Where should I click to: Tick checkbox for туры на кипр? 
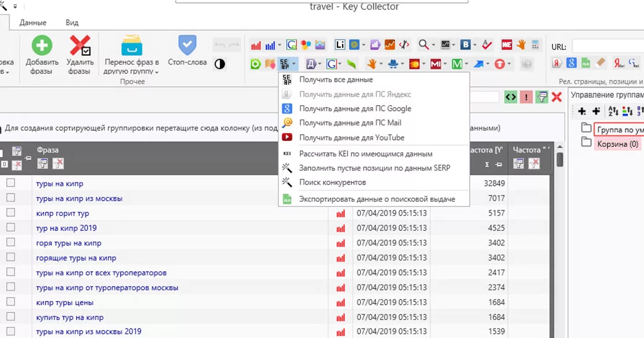[x=11, y=182]
